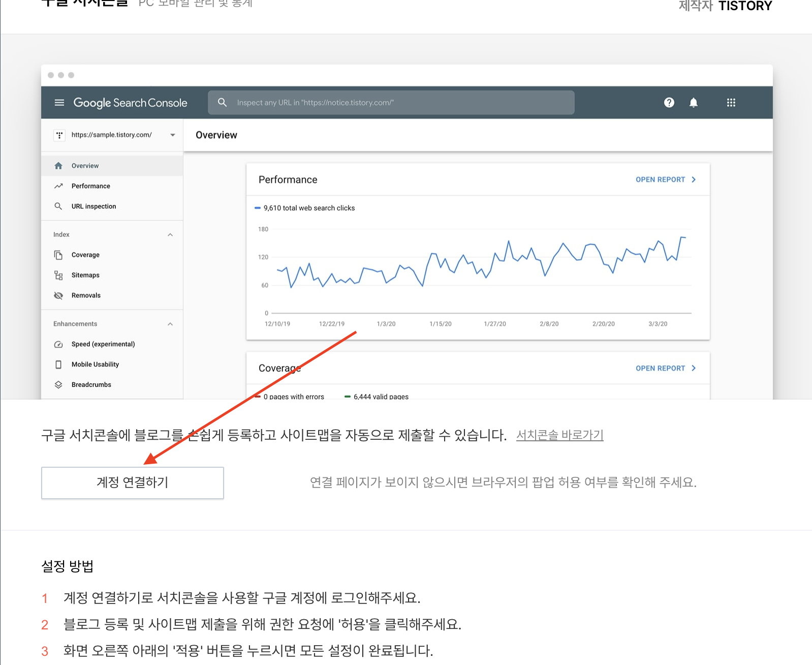Open the Google apps grid icon
Image resolution: width=812 pixels, height=665 pixels.
(731, 103)
